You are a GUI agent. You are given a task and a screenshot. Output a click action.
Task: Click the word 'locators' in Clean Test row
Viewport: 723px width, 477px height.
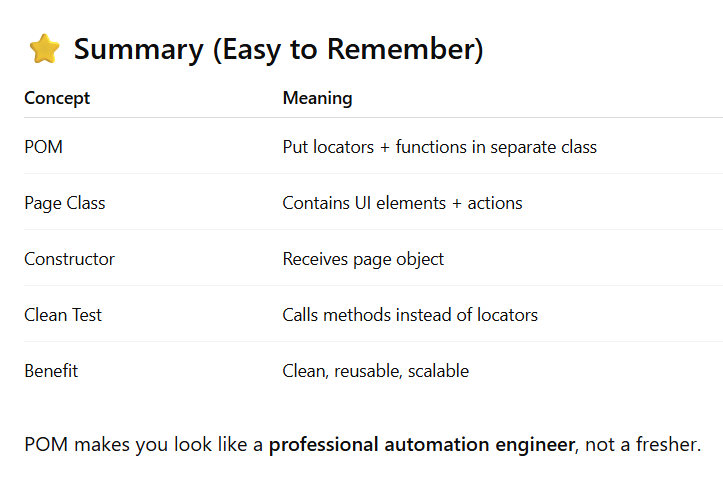click(507, 315)
